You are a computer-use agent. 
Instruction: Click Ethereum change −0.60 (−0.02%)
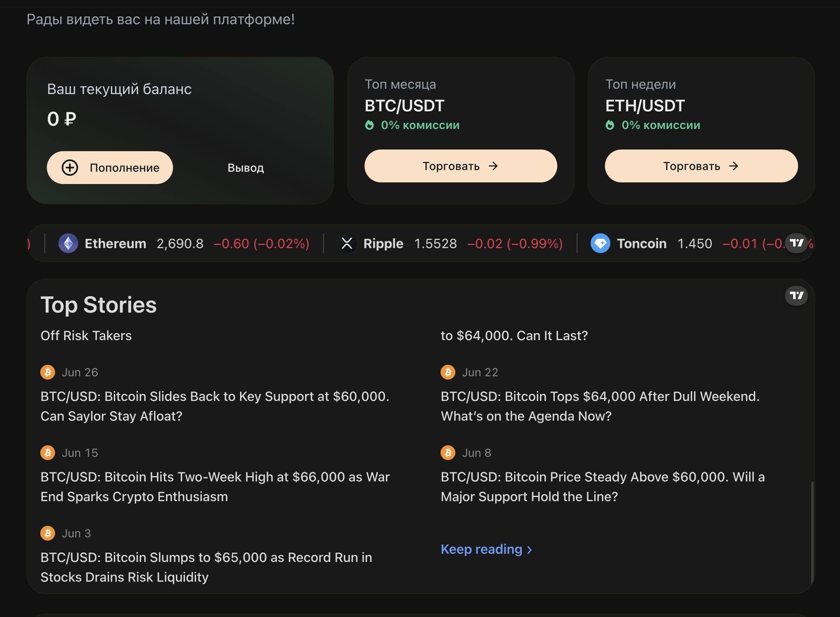click(x=262, y=244)
